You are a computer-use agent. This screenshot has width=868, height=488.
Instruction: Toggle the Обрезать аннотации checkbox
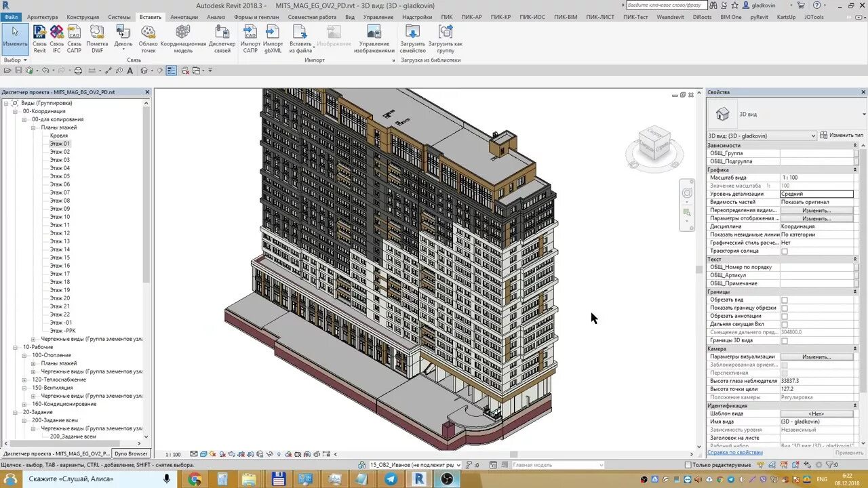coord(785,316)
